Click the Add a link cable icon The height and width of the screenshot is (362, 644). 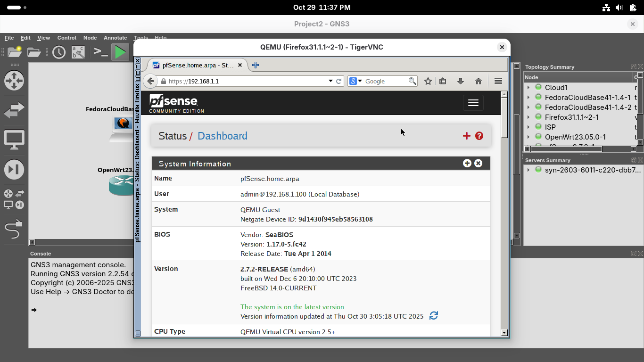[x=14, y=230]
